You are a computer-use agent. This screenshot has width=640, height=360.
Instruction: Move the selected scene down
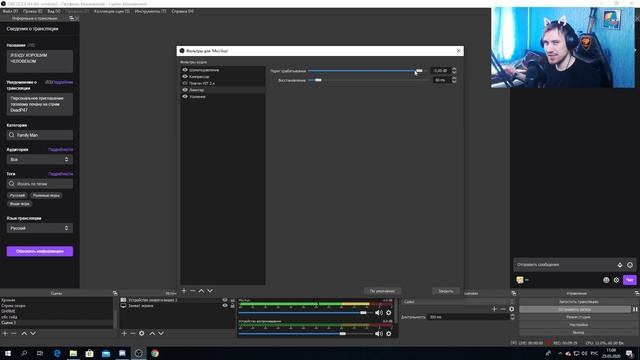click(33, 333)
